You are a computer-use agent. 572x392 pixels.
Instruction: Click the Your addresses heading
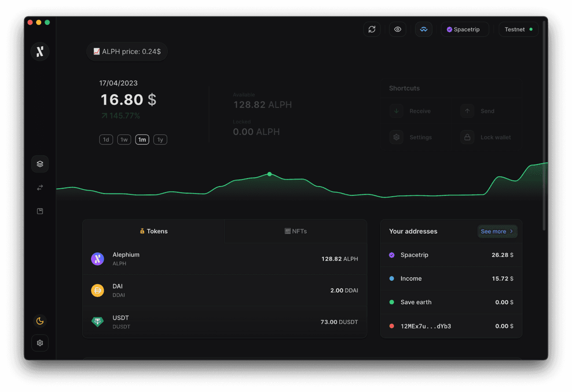pyautogui.click(x=413, y=231)
